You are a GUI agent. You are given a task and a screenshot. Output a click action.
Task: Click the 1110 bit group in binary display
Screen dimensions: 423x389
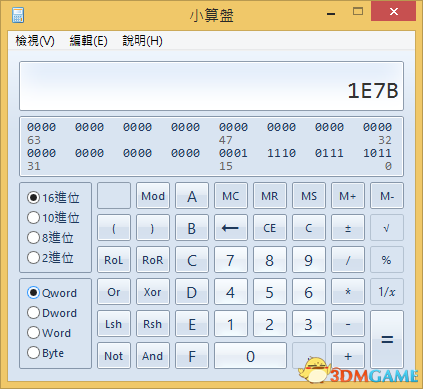281,153
